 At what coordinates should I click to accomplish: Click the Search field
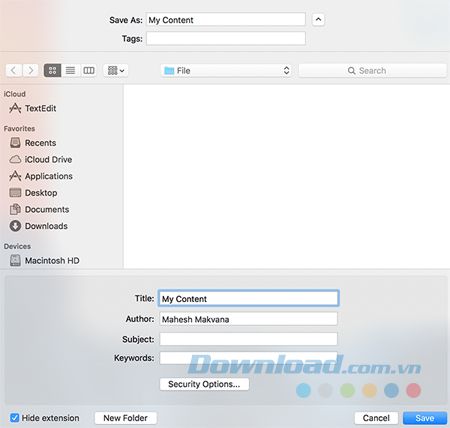pos(372,70)
